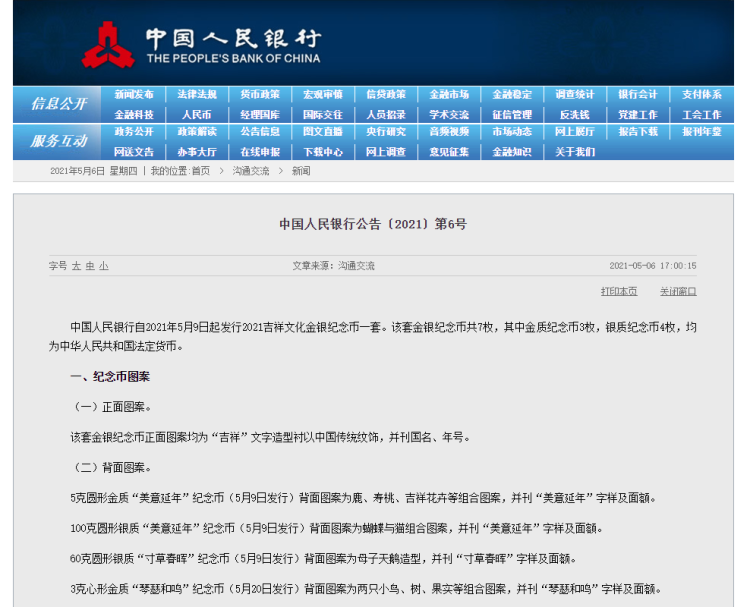Open the 图文直播 item
This screenshot has width=750, height=607.
323,132
